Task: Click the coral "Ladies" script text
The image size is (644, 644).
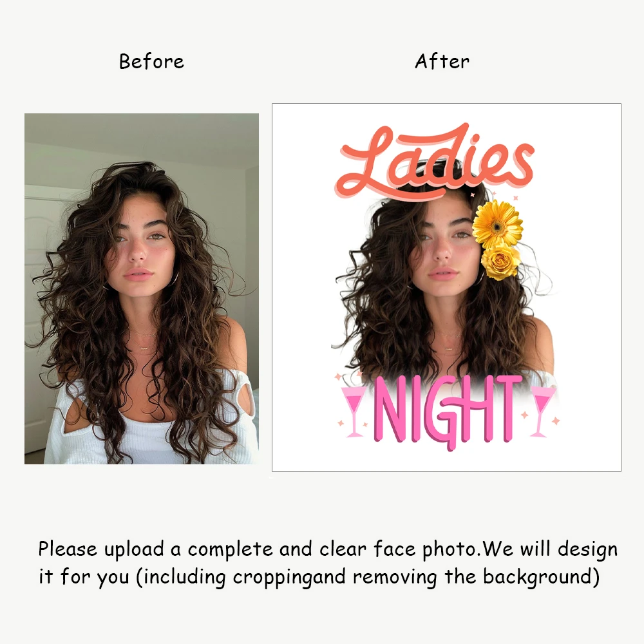Action: (x=435, y=161)
